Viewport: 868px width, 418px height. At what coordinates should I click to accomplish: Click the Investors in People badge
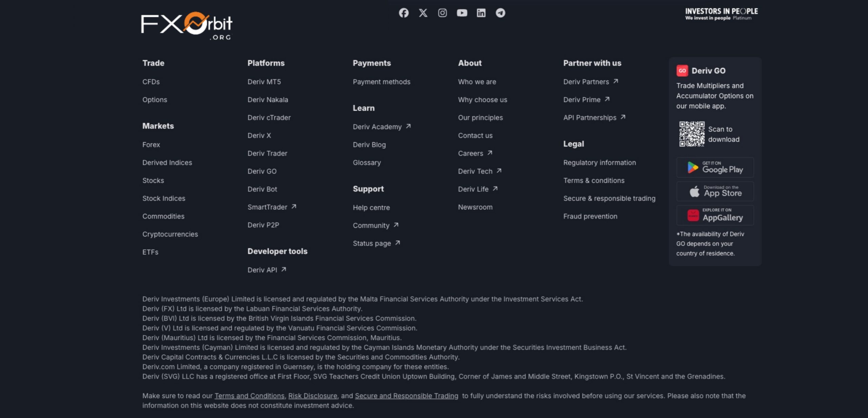(721, 14)
